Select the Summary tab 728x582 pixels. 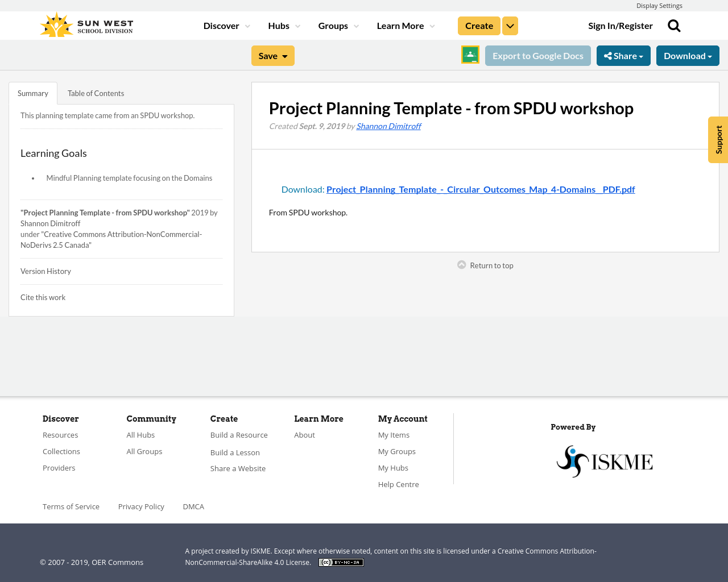coord(32,92)
